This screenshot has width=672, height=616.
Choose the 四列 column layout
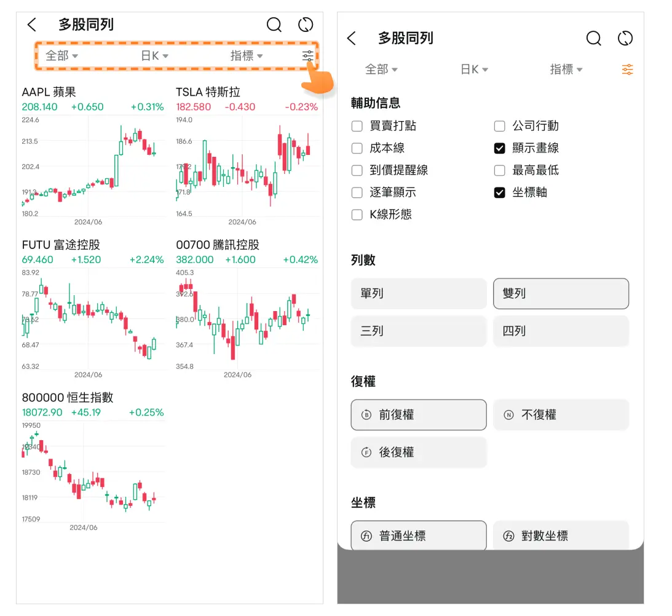[x=561, y=331]
